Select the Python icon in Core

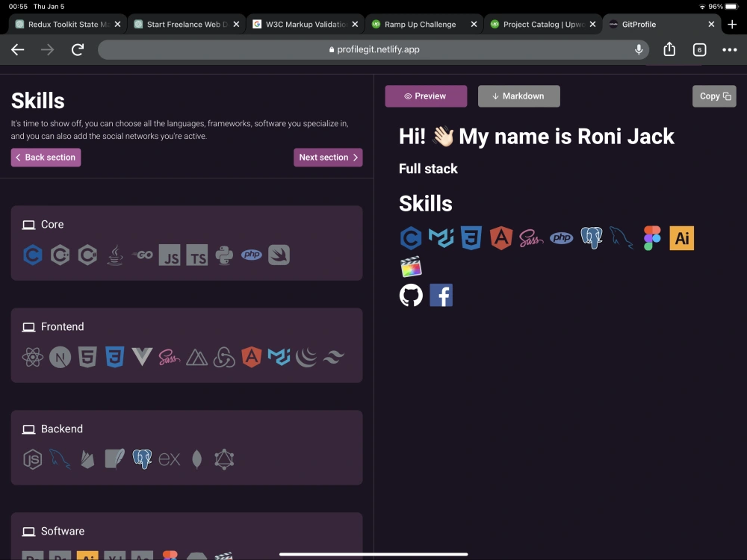tap(224, 255)
